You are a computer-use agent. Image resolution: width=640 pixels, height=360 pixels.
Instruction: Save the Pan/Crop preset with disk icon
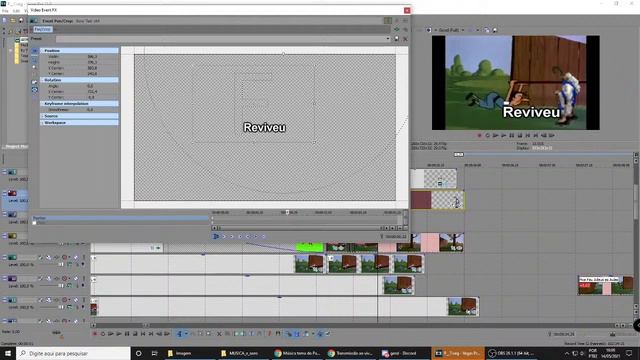point(396,39)
